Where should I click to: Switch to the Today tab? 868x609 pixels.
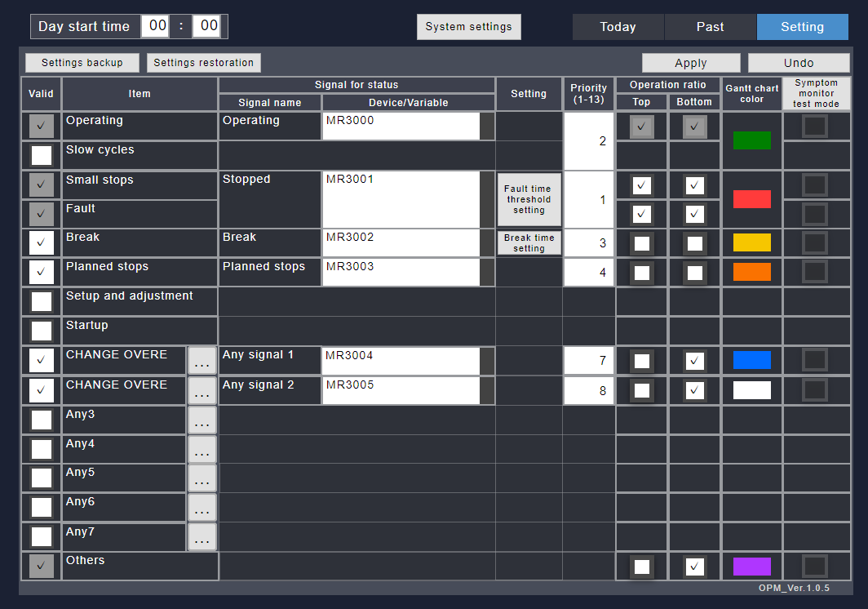[x=618, y=27]
